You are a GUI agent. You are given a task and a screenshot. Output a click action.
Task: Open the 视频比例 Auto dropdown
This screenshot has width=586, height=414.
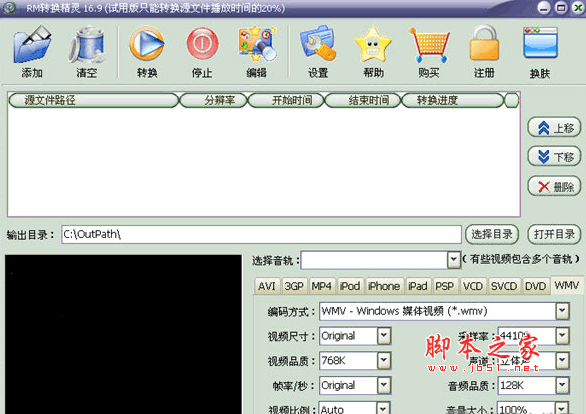tap(384, 408)
